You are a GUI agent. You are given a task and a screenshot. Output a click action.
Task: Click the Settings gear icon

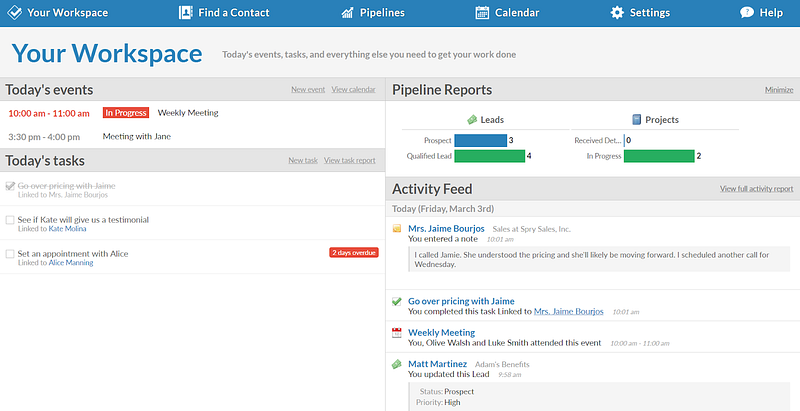(617, 12)
